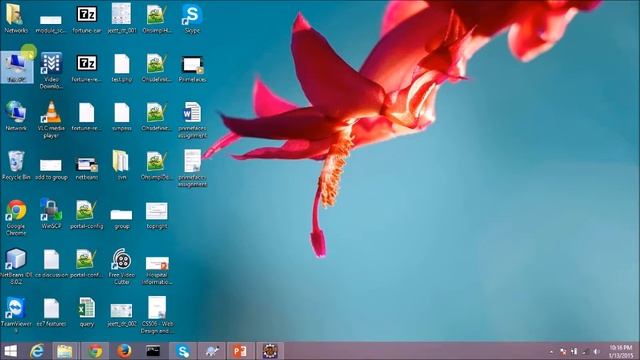Select the Free Video Cutter shortcut
Screen dimensions: 640x360
[x=122, y=266]
